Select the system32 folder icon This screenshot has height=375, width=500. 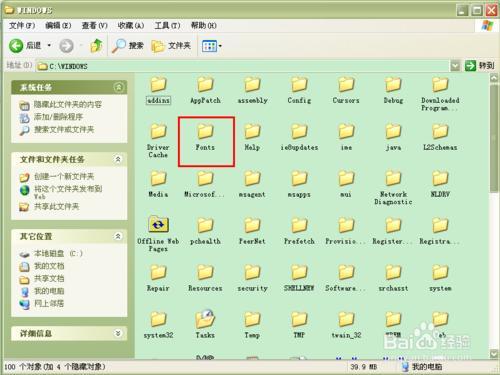158,319
